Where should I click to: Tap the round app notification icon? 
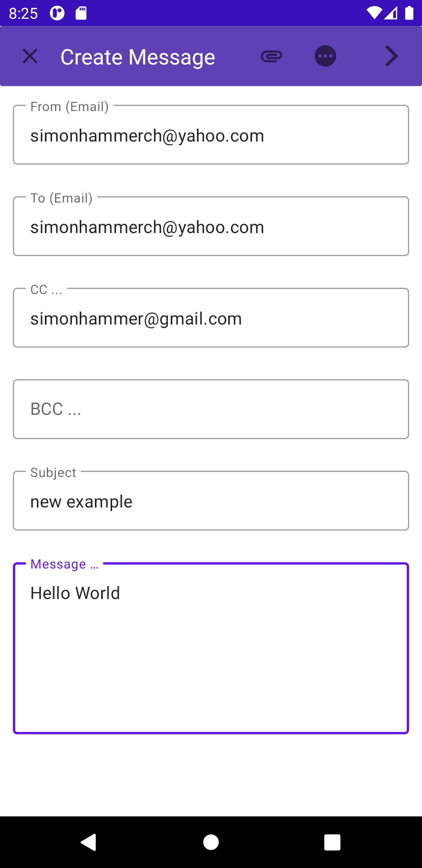[57, 13]
